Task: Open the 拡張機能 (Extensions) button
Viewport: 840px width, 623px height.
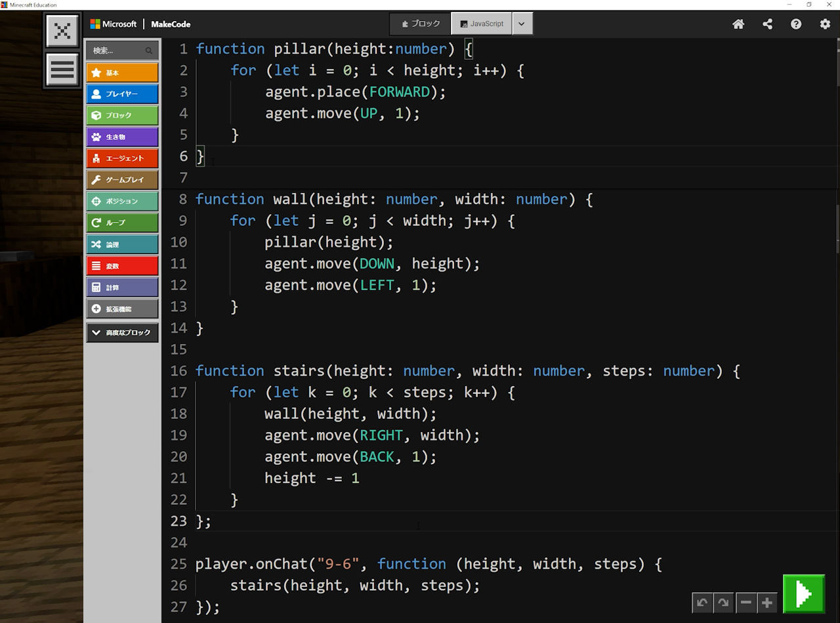Action: point(122,309)
